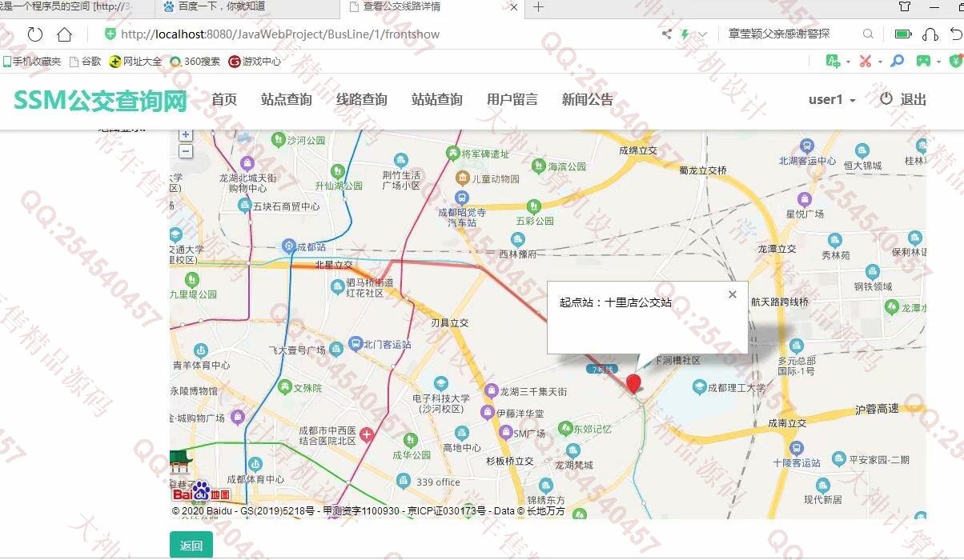Open the 谷歌 bookmark
Image resolution: width=964 pixels, height=560 pixels.
(x=86, y=62)
